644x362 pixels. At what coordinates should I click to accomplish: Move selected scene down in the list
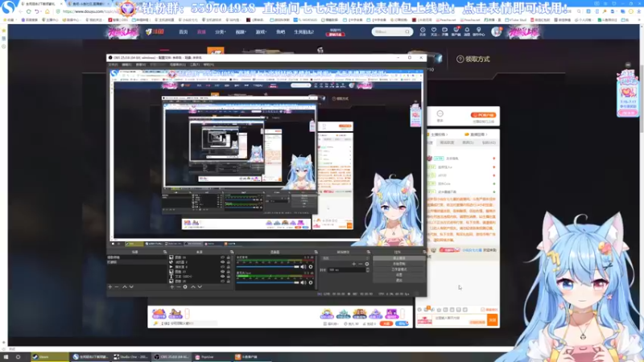[131, 287]
